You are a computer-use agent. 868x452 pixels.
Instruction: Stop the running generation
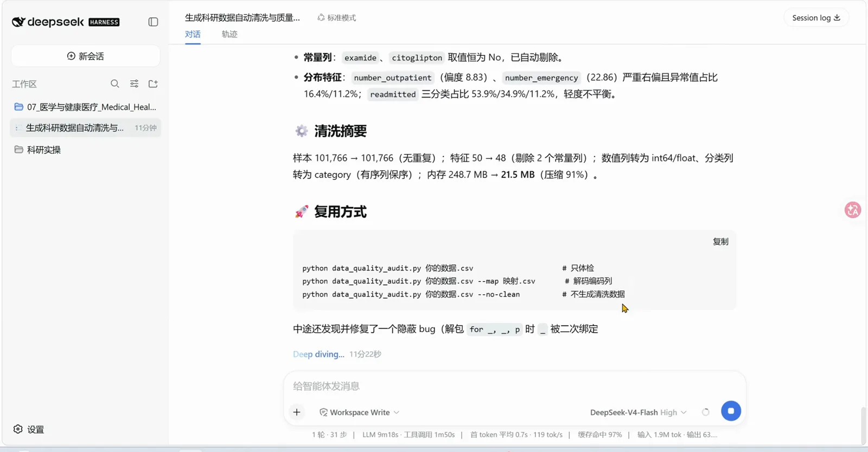731,411
